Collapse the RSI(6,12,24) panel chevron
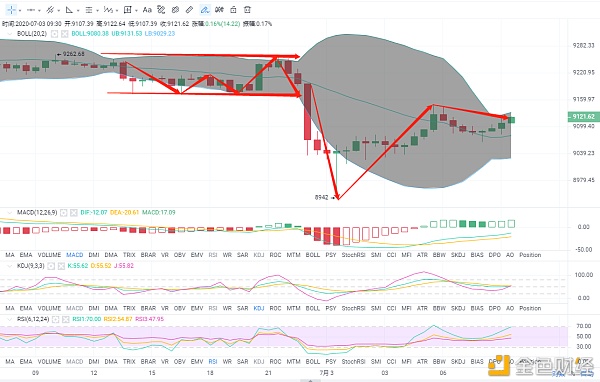600x382 pixels. [10, 319]
